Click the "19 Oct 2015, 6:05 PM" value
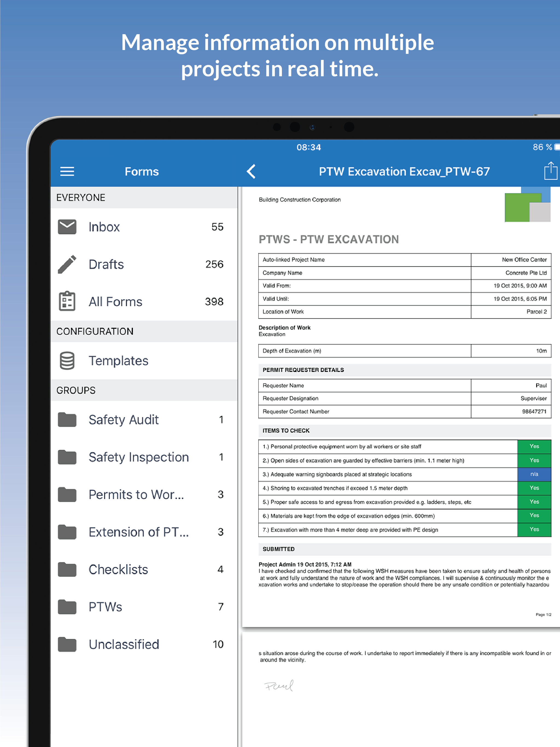 pyautogui.click(x=520, y=299)
